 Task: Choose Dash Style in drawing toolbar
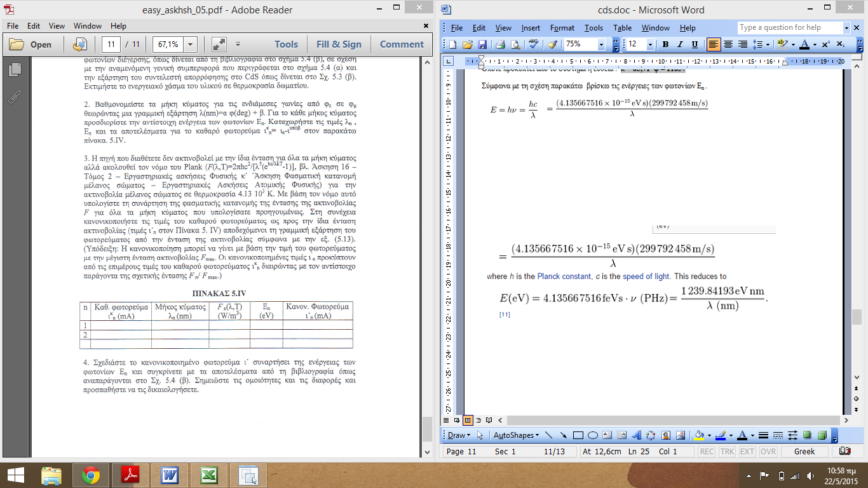(778, 435)
